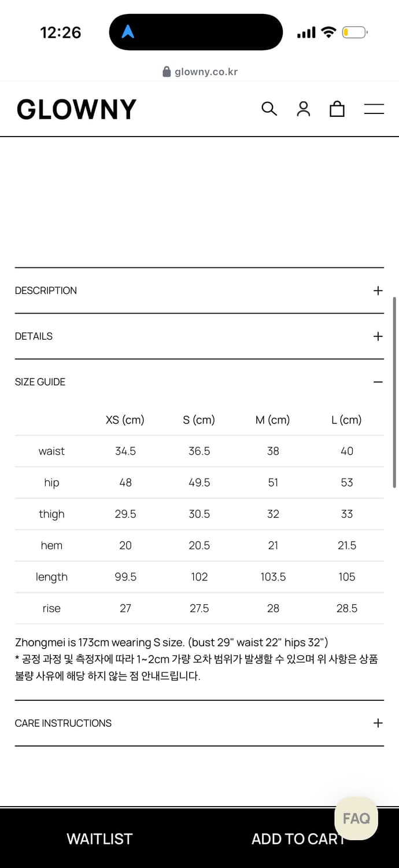Click the page scrollbar on right edge

pyautogui.click(x=394, y=393)
